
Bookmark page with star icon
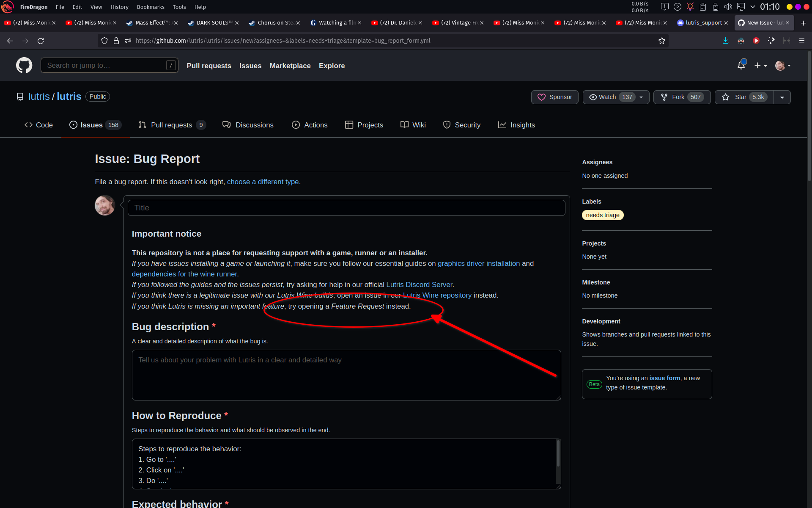pyautogui.click(x=662, y=41)
